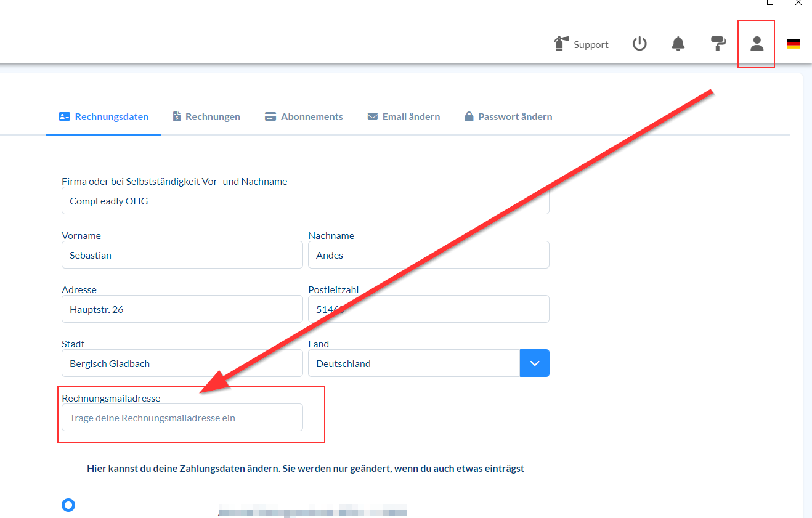Image resolution: width=812 pixels, height=518 pixels.
Task: Focus the Vorname field with Sebastian
Action: (182, 255)
